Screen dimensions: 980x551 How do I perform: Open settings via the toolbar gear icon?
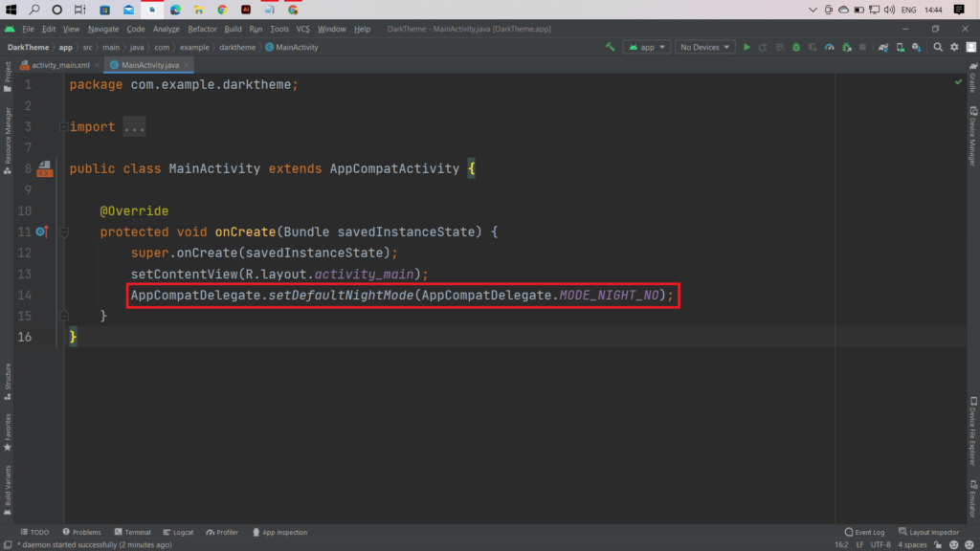click(954, 47)
